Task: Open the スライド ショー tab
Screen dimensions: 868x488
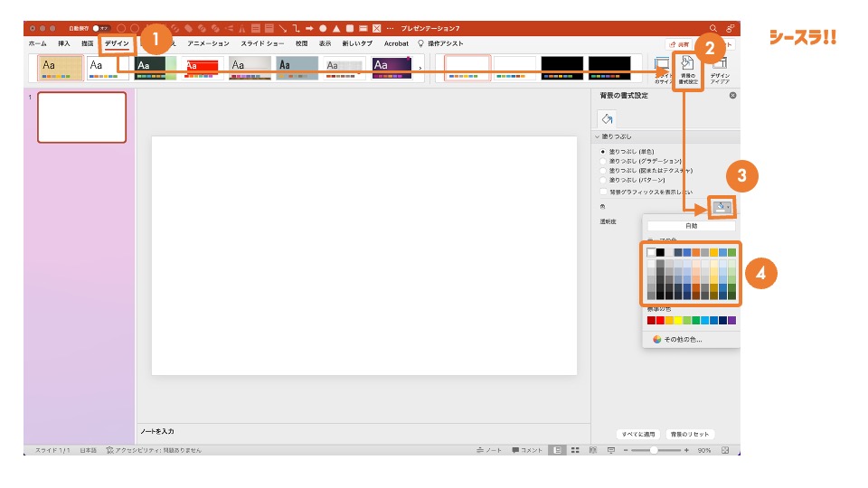Action: [x=262, y=43]
